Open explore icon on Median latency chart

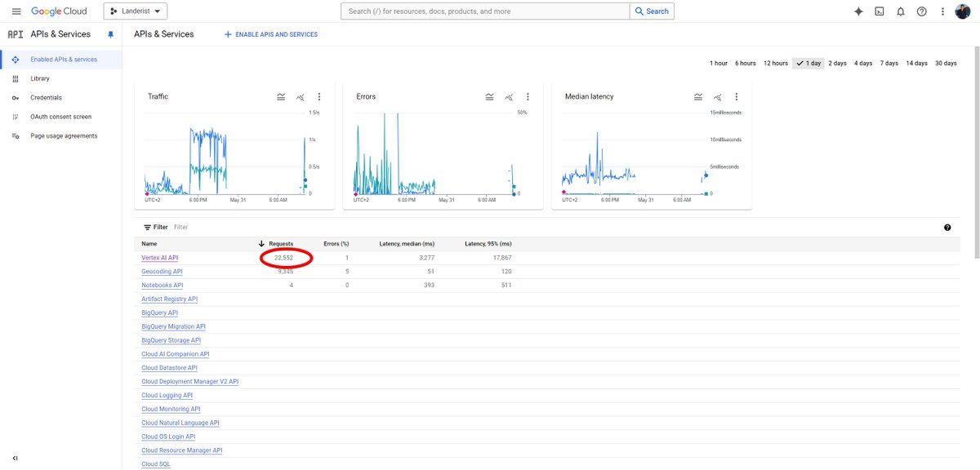(718, 96)
